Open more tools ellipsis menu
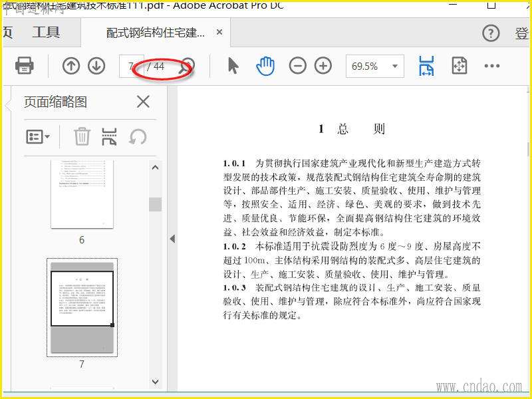Viewport: 532px width, 399px height. coord(492,66)
